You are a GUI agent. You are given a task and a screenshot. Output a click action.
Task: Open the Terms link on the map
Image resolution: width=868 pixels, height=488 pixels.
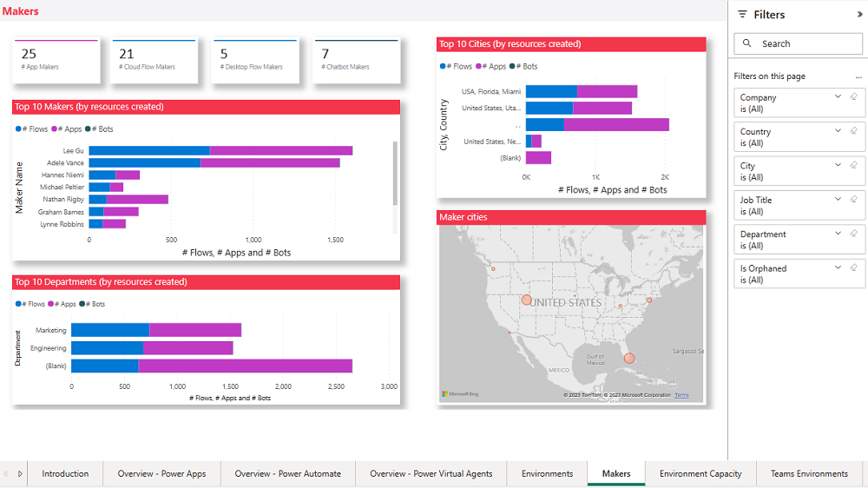681,395
